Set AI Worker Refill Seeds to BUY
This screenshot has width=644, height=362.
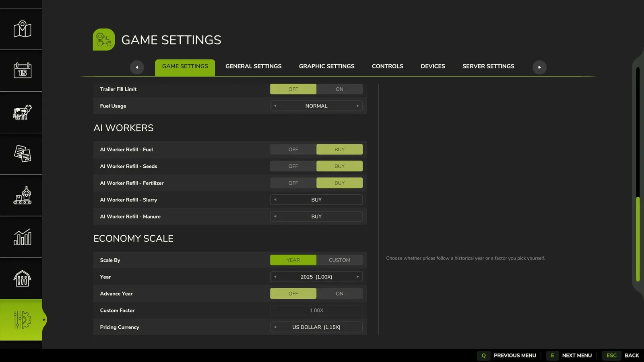(339, 166)
